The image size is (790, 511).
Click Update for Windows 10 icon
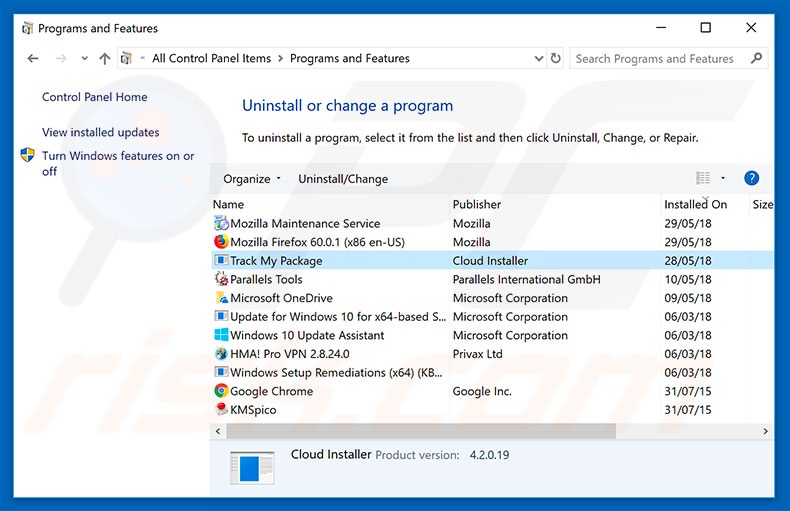point(221,316)
